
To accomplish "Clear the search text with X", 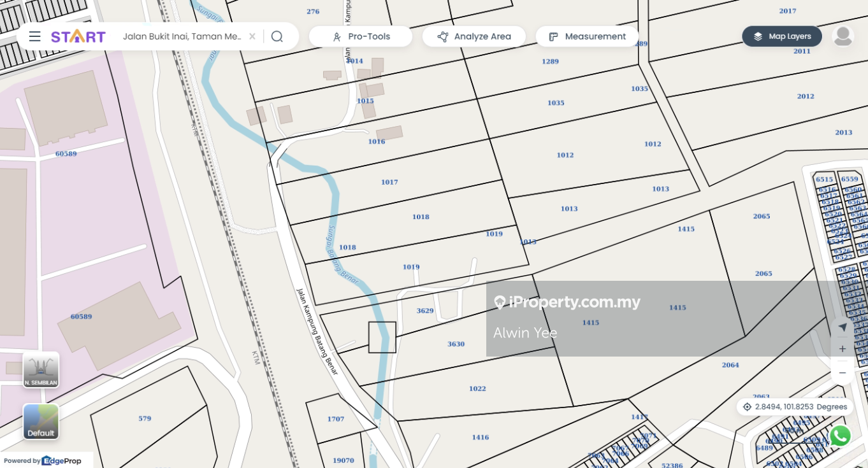I will pos(252,36).
